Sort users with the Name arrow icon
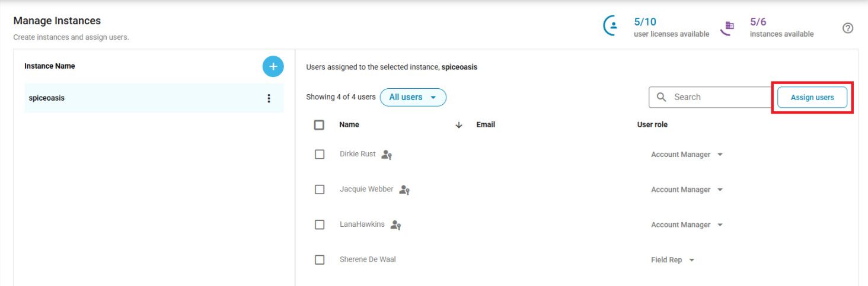The width and height of the screenshot is (868, 286). point(458,125)
